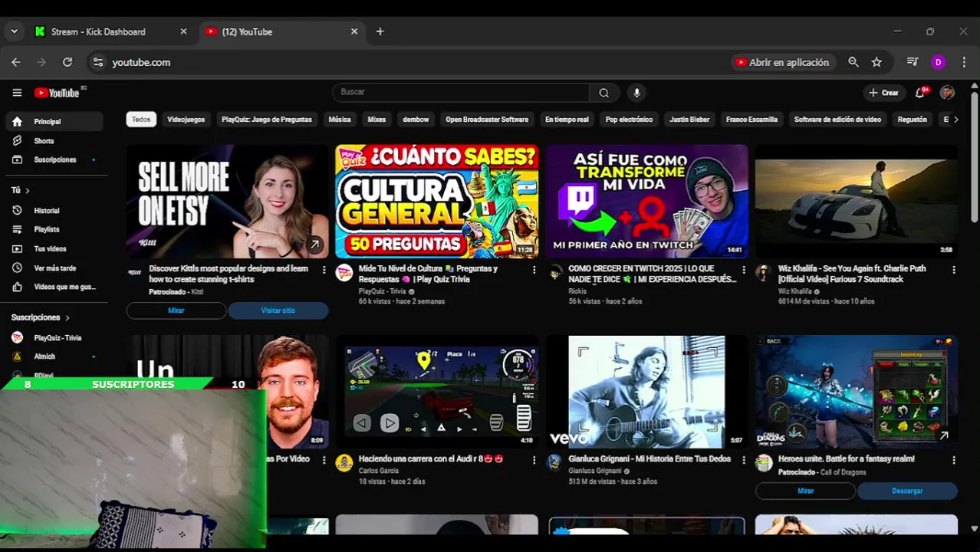Click the YouTube logo
Screen dimensions: 980x552
[59, 93]
